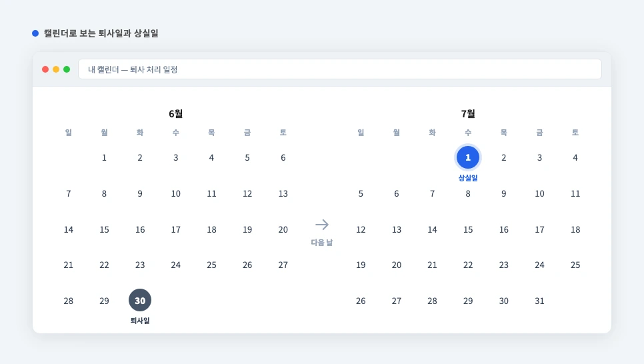The height and width of the screenshot is (364, 644).
Task: Click the right arrow between the calendars
Action: point(322,225)
